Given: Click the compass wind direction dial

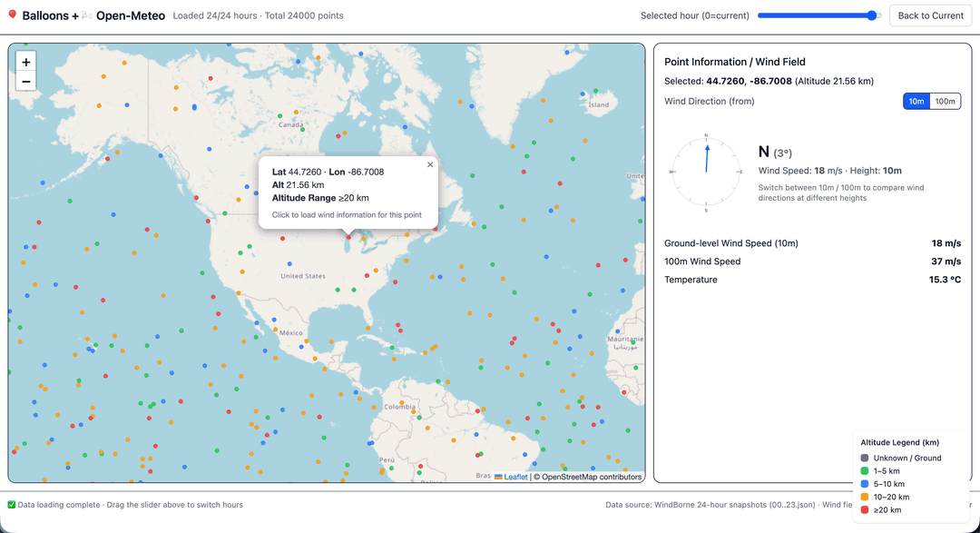Looking at the screenshot, I should (706, 170).
